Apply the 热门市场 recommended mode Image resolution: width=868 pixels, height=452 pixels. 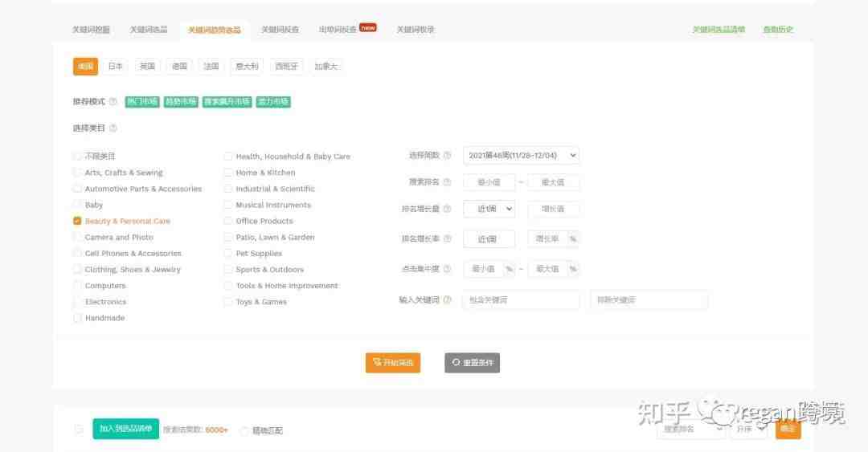pos(142,102)
